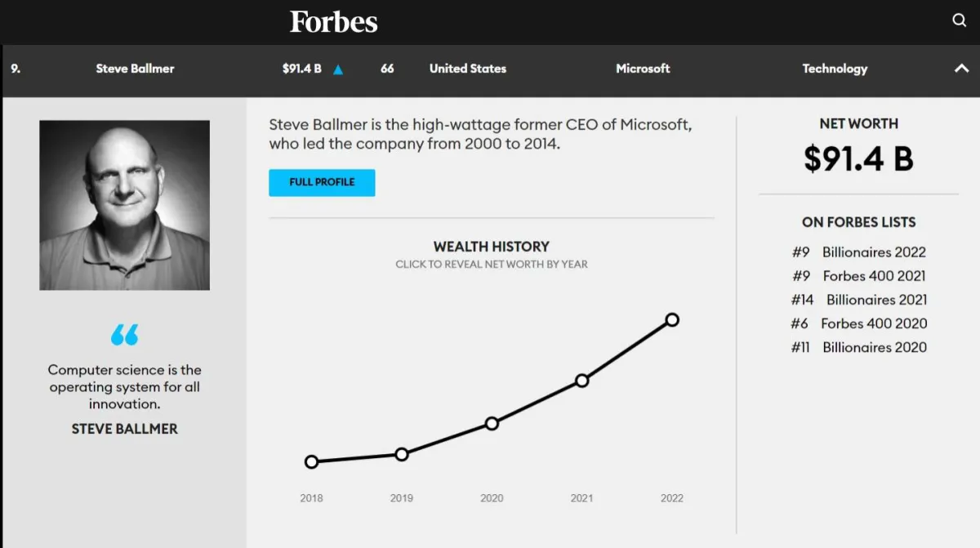Reveal net worth for 2018 point
Viewport: 980px width, 548px height.
[x=311, y=462]
